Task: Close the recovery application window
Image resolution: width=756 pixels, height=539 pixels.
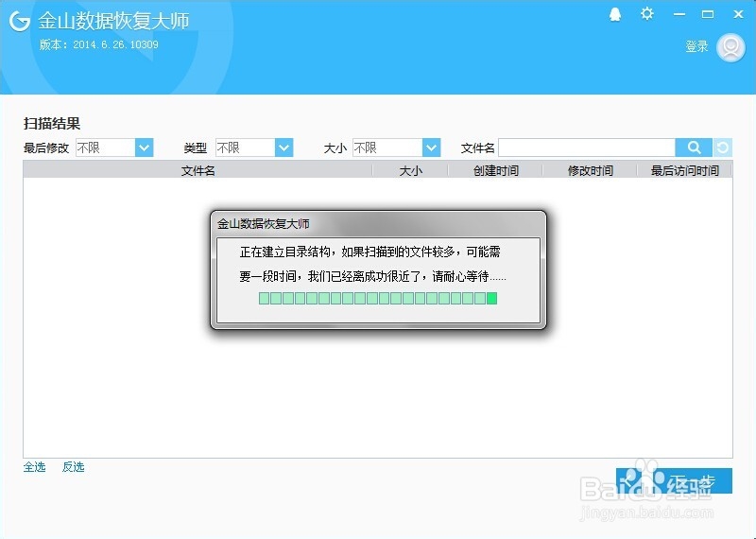Action: point(738,14)
